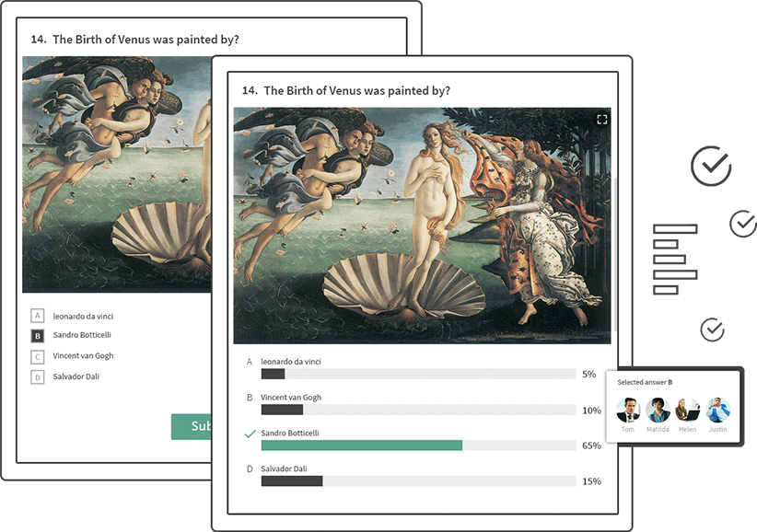Click the Birth of Venus painting in results card

[422, 226]
